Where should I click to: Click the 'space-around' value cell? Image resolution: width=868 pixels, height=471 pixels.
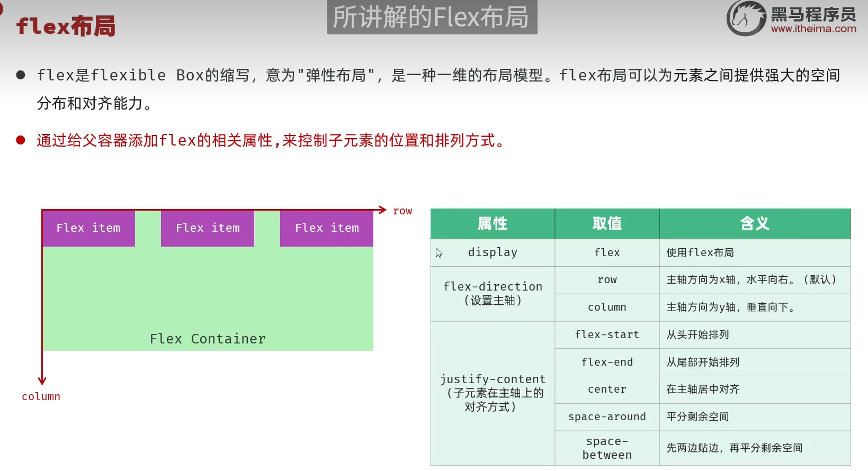(x=607, y=417)
